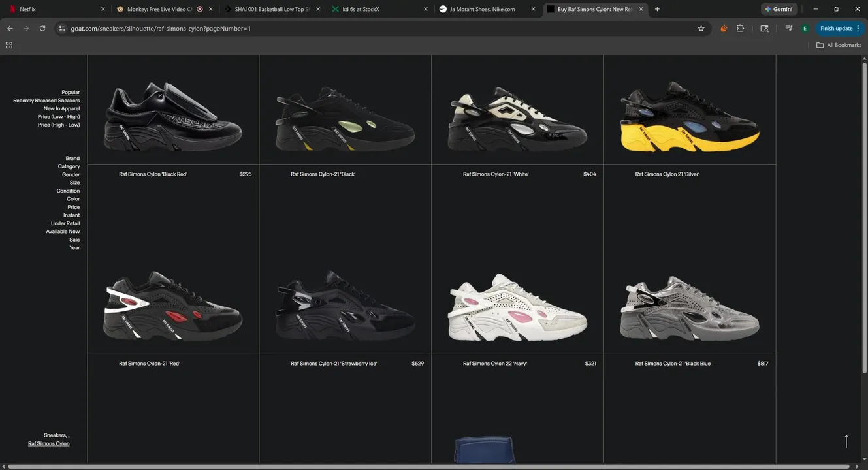Expand the Year filter
868x470 pixels.
[74, 248]
